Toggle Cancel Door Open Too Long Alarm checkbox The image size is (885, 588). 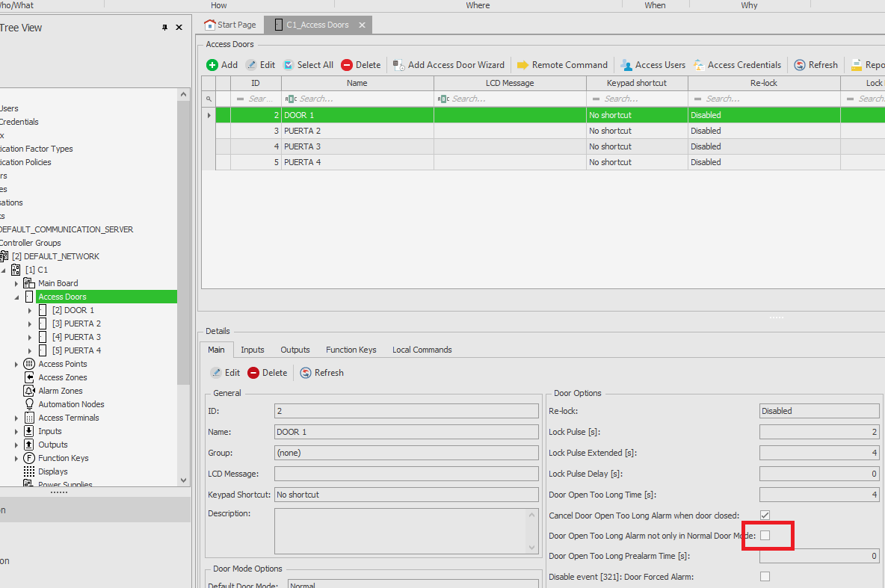coord(765,516)
